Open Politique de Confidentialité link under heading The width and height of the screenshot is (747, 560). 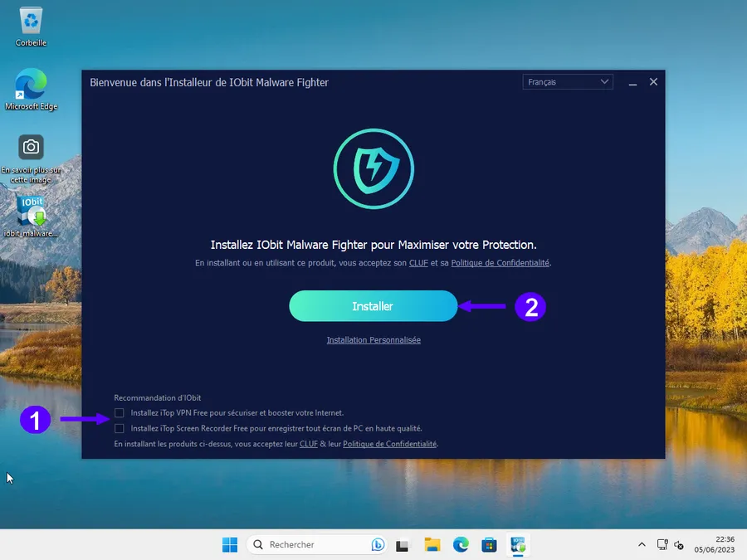[500, 263]
